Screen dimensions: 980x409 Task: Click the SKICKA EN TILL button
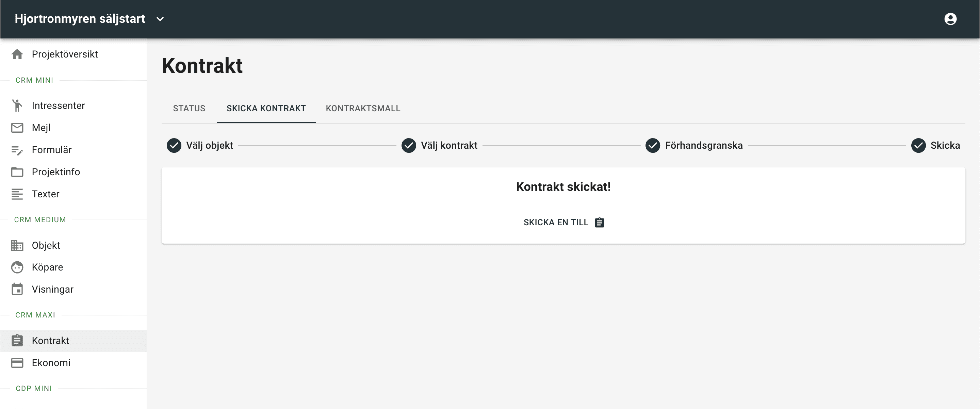(563, 222)
